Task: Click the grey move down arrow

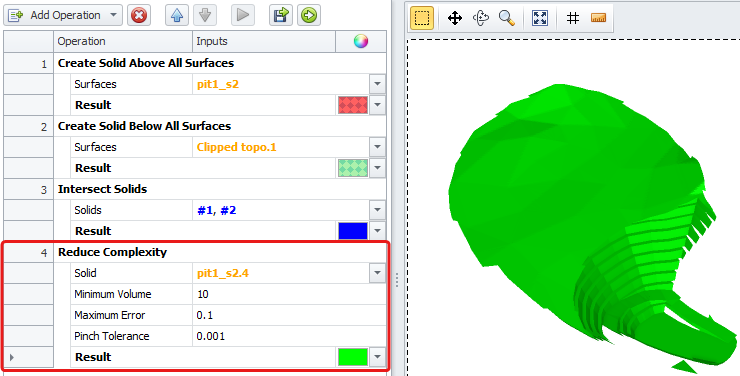Action: pos(205,16)
